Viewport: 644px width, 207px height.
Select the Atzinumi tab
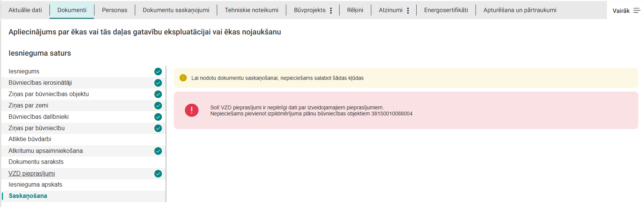391,10
